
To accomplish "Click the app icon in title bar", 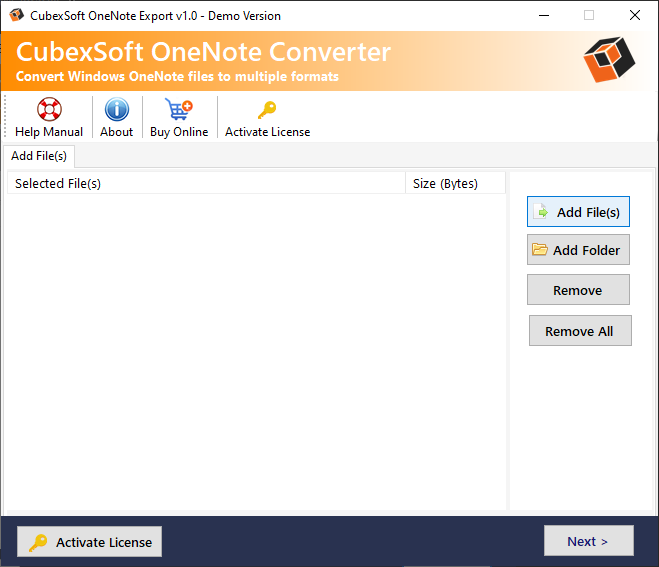I will click(17, 16).
